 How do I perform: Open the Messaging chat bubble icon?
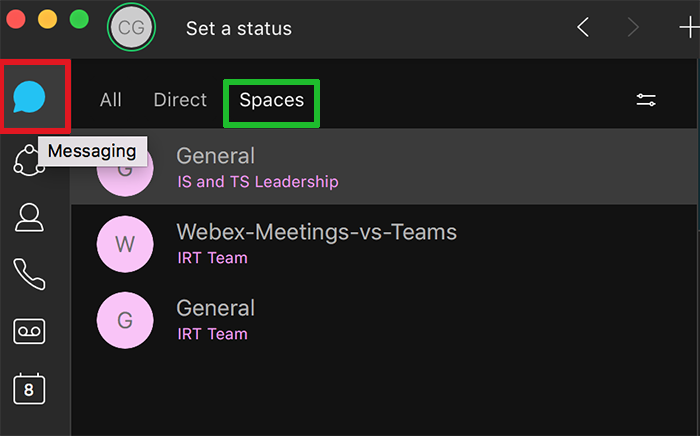click(x=30, y=97)
